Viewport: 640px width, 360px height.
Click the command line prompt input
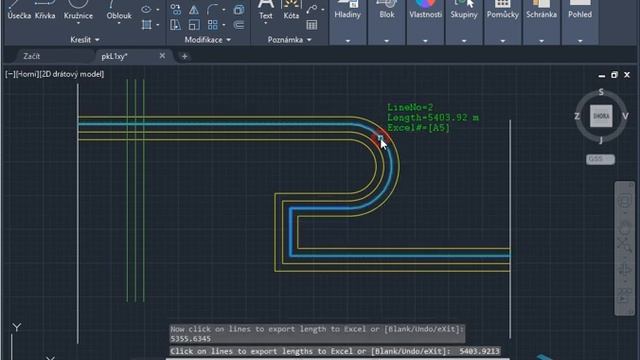click(335, 351)
